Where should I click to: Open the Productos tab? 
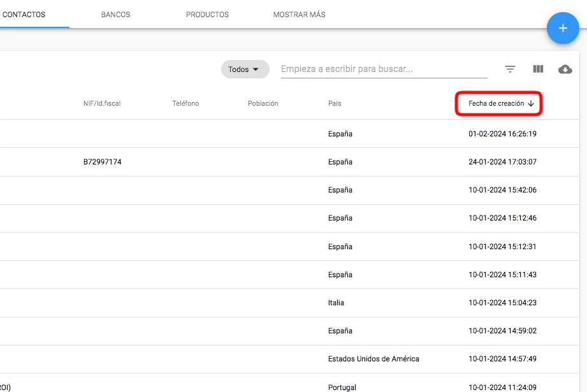[x=207, y=15]
